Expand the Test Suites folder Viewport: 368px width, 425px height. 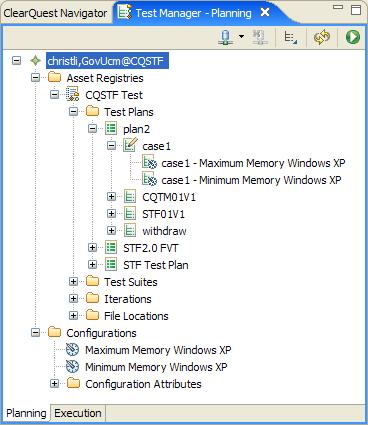(73, 282)
